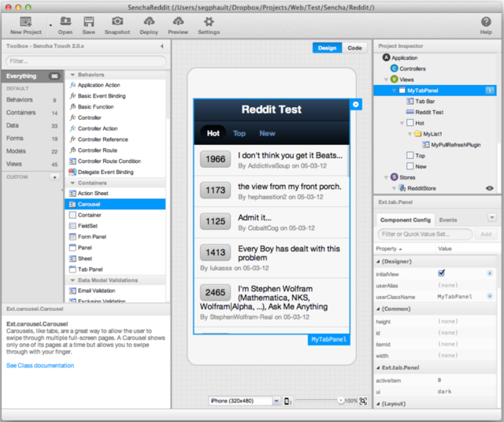Toggle device orientation icon

pyautogui.click(x=287, y=401)
